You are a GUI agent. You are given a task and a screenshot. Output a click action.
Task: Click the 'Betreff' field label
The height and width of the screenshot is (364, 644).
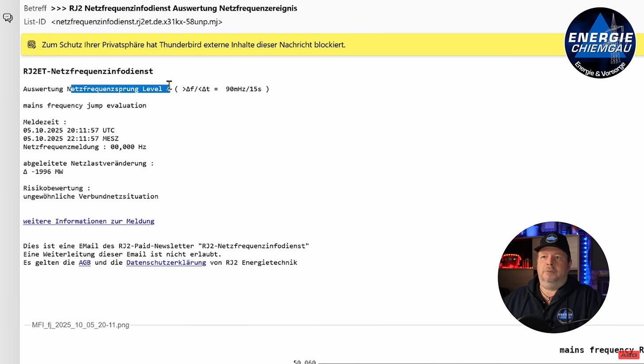click(35, 8)
